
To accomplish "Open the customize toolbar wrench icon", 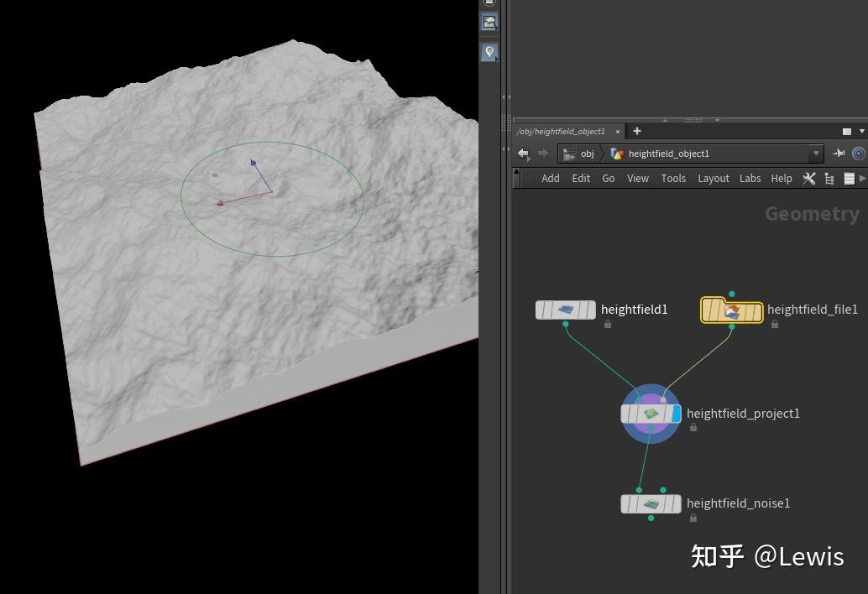I will point(808,178).
